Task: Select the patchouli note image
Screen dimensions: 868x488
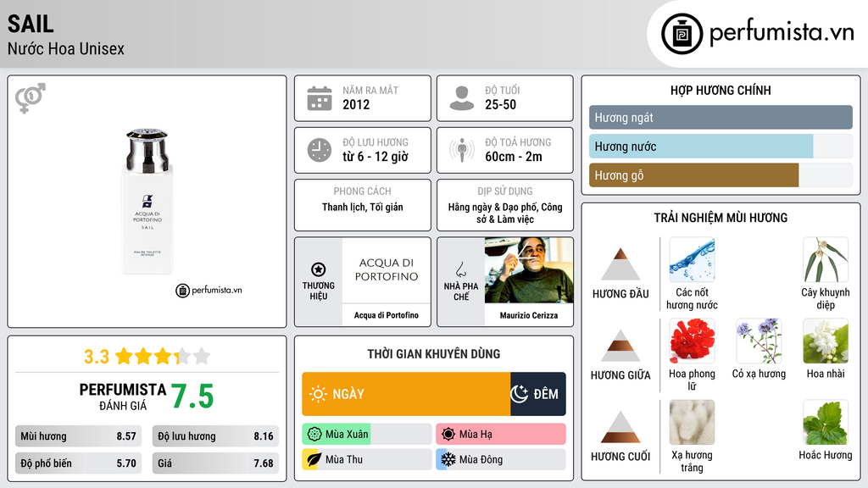Action: point(826,422)
